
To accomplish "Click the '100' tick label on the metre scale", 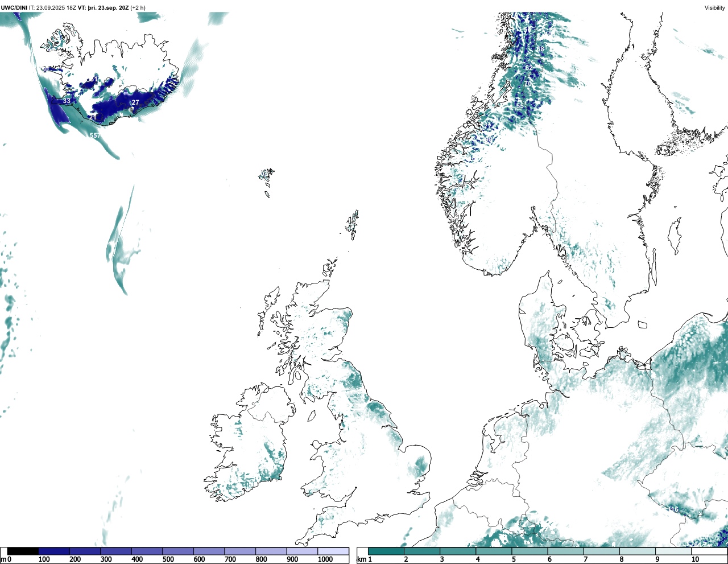I will coord(44,559).
